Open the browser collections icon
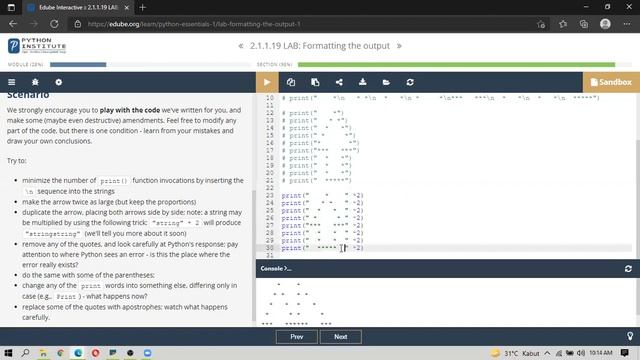The image size is (640, 360). (584, 24)
